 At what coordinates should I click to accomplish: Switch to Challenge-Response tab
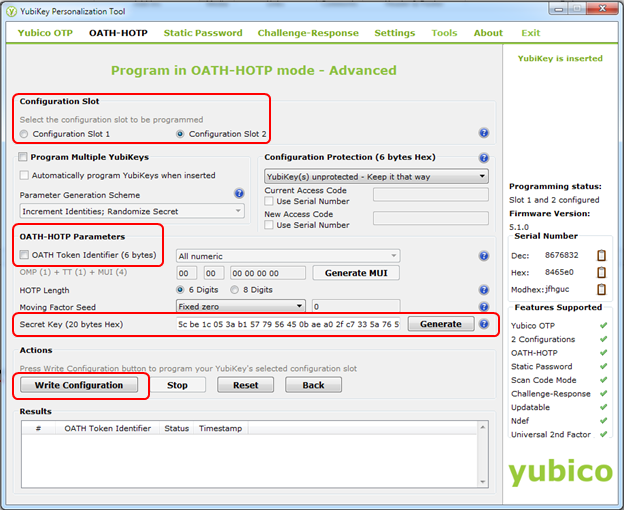(308, 33)
